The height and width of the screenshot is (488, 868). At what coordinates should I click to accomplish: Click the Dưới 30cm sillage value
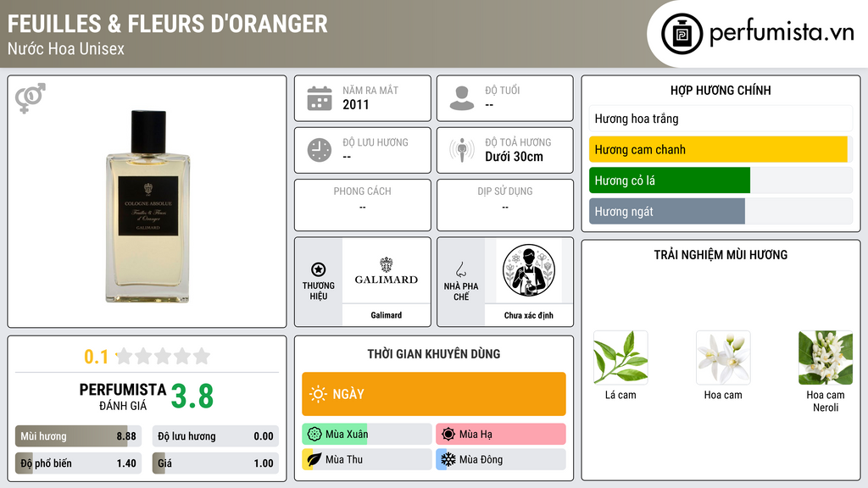514,157
